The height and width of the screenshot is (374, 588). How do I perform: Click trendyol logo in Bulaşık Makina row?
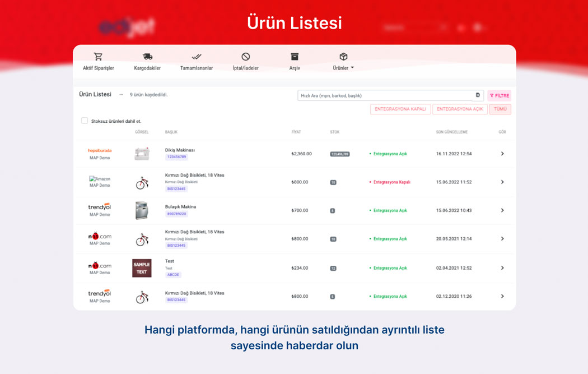99,207
